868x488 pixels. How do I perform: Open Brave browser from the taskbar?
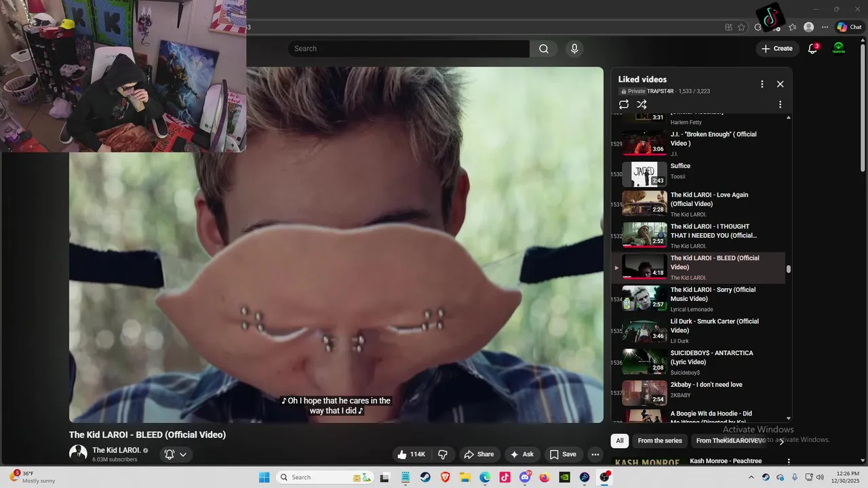click(445, 477)
